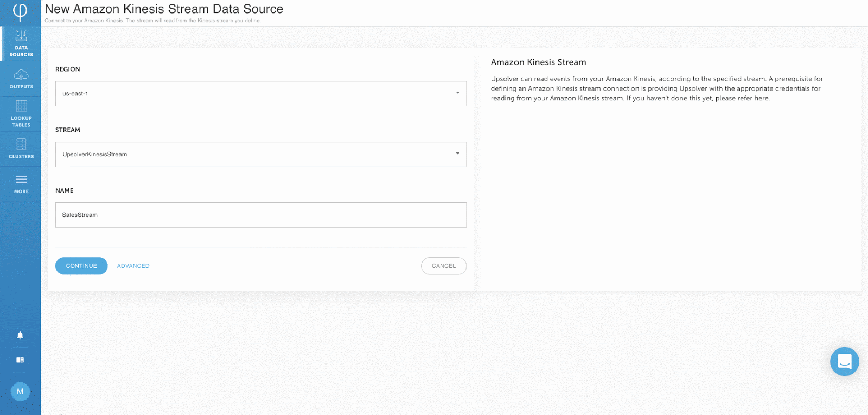Open the Outputs section
868x415 pixels.
click(x=21, y=79)
